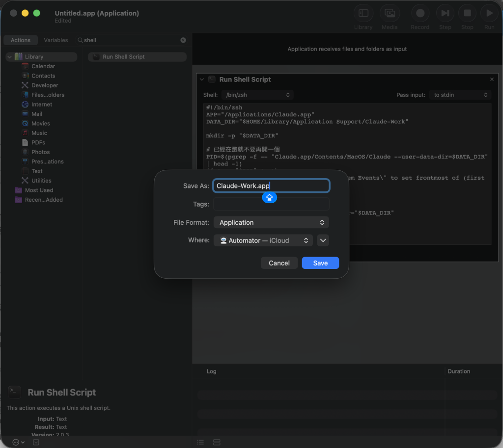Image resolution: width=503 pixels, height=448 pixels.
Task: Switch to the Actions tab
Action: [x=21, y=40]
